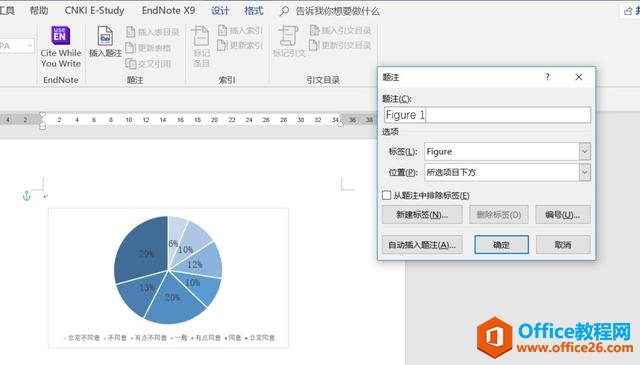This screenshot has width=640, height=365.
Task: Click the 题注 caption text field
Action: tap(487, 115)
